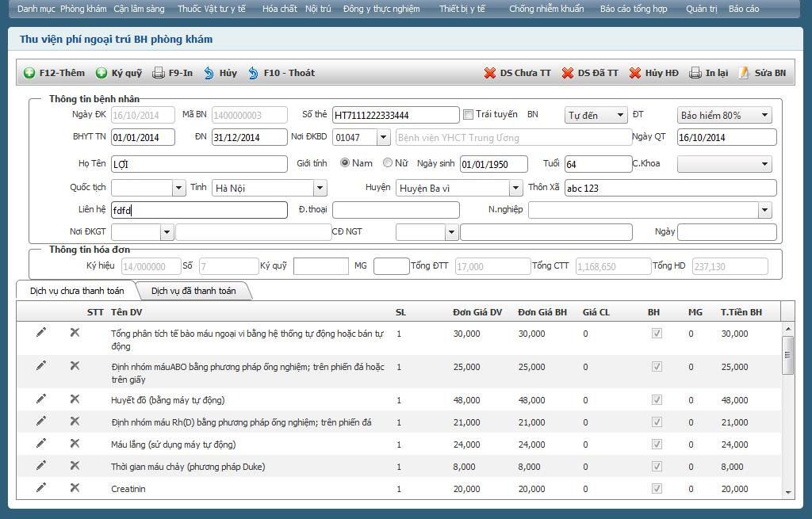This screenshot has width=812, height=519.
Task: Toggle BH checkbox for Định nhóm máuABO row
Action: click(x=657, y=366)
